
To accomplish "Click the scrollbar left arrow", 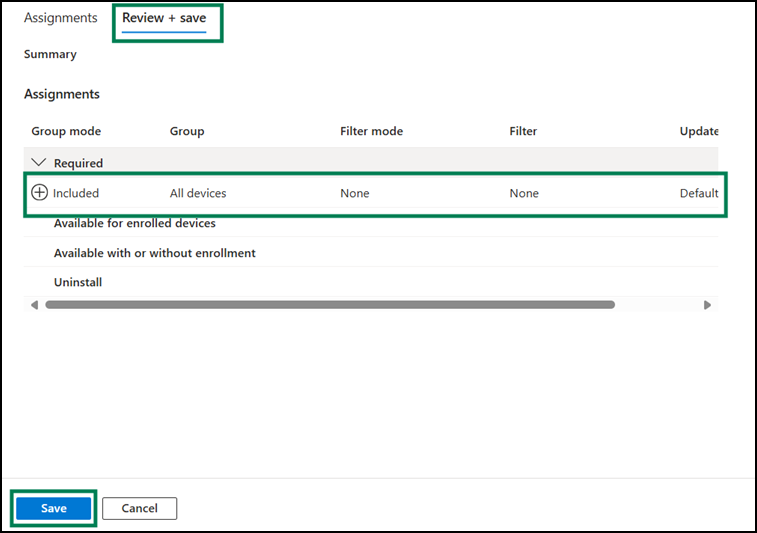I will coord(34,305).
